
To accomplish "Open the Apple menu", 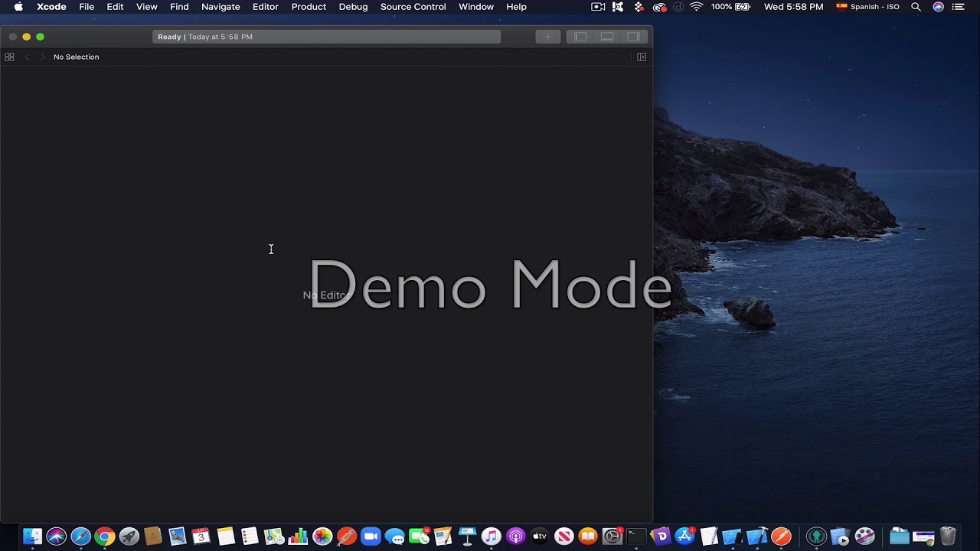I will 18,7.
